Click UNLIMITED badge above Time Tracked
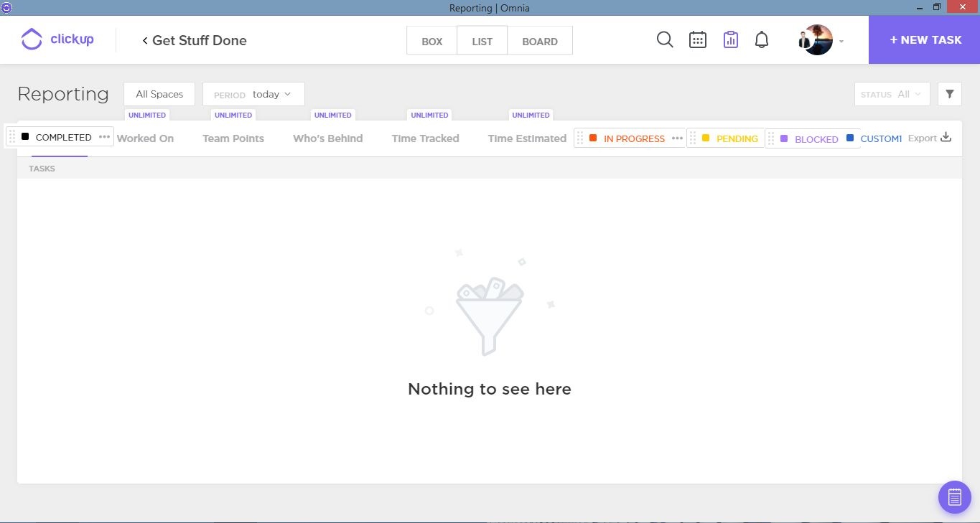The width and height of the screenshot is (980, 523). (x=430, y=115)
